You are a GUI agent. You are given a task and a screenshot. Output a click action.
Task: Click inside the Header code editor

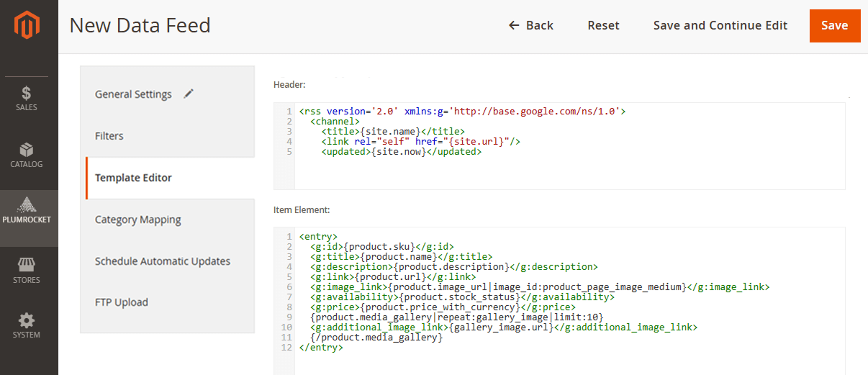point(559,146)
